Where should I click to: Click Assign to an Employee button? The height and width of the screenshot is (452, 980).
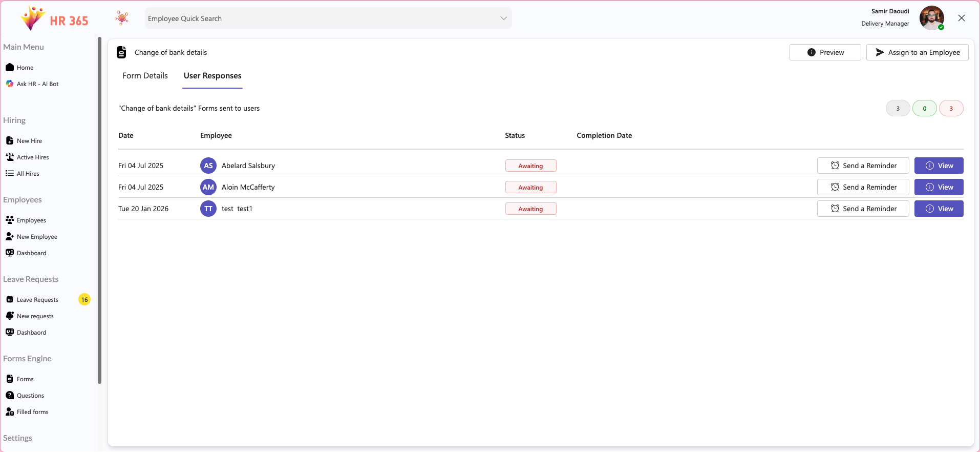[917, 52]
